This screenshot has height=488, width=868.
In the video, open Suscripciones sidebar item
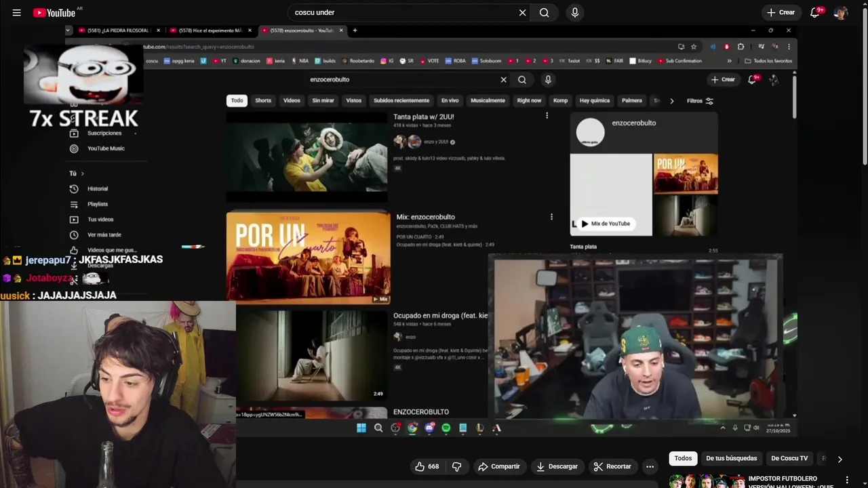96,133
